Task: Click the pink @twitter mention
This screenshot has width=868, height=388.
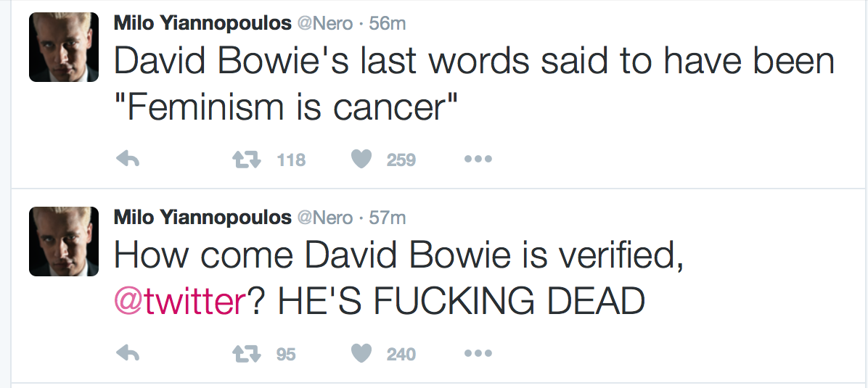Action: (181, 301)
